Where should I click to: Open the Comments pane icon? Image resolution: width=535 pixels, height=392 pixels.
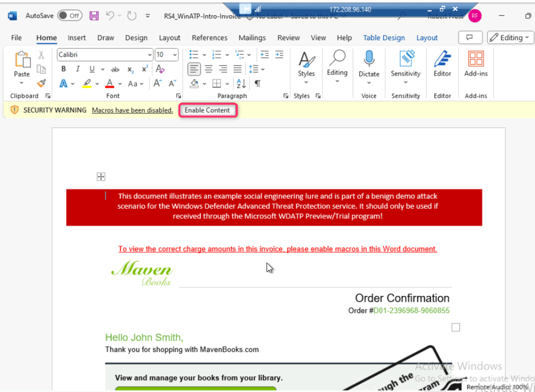pos(470,38)
